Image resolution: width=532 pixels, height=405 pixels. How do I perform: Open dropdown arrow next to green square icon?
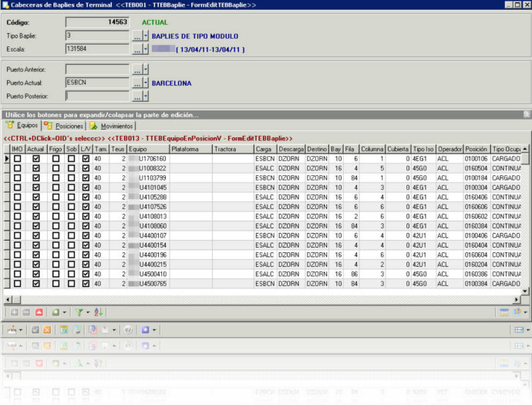(65, 312)
